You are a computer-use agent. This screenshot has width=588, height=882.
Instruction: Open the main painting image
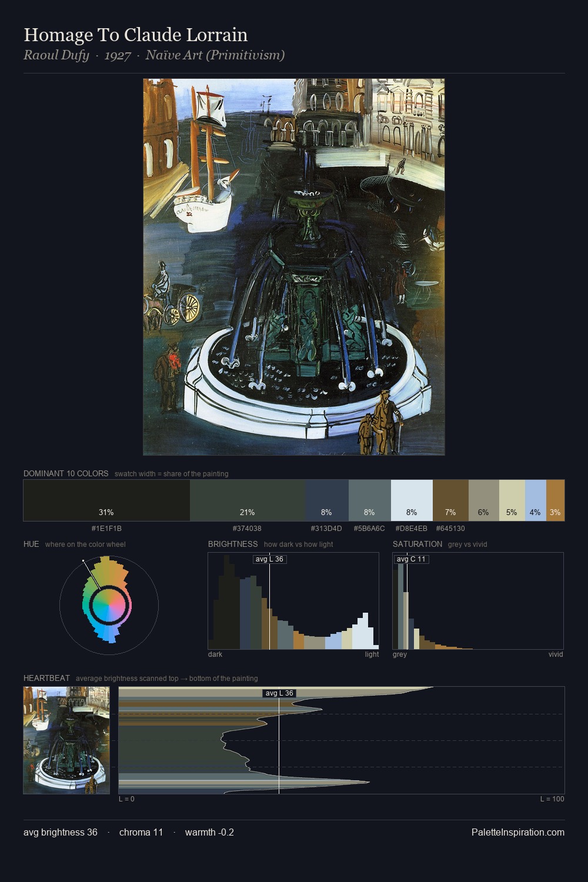click(x=294, y=267)
